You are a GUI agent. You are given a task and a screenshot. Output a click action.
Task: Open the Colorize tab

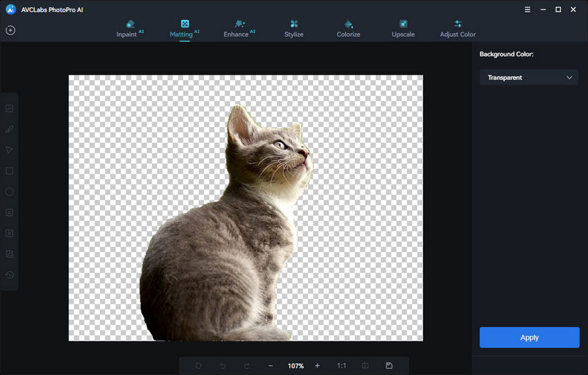click(x=348, y=28)
